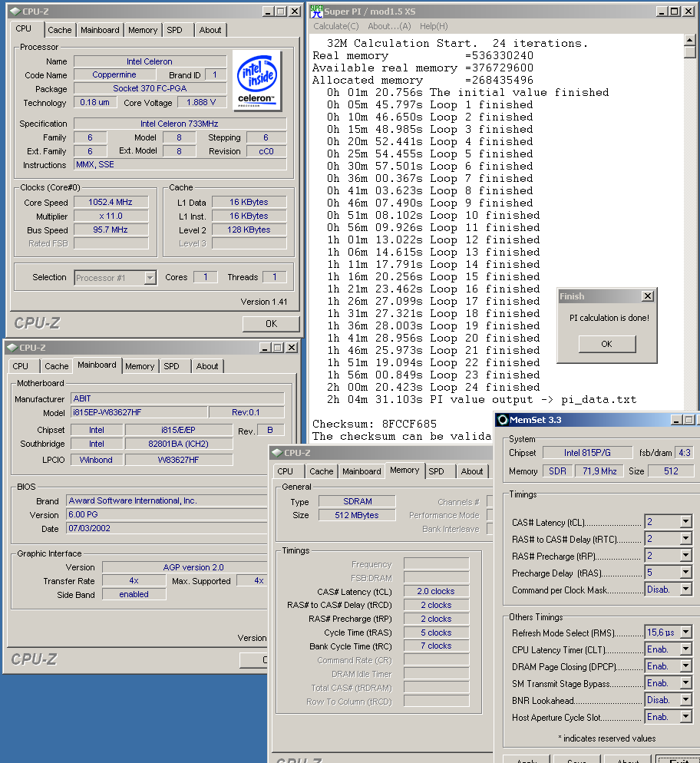Click the ABIT manufacturer field

point(177,398)
